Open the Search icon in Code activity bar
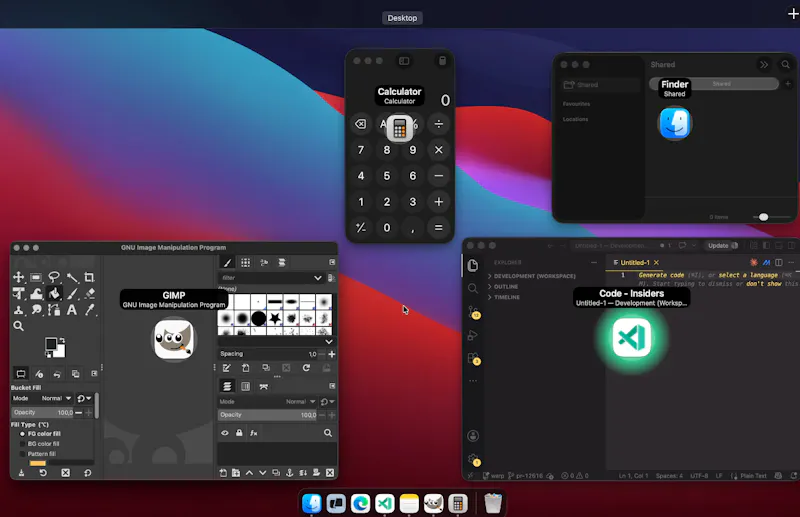Viewport: 800px width, 517px height. [473, 288]
